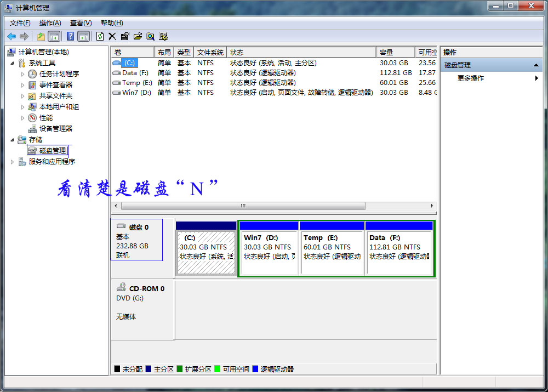Toggle Show/Hide Action Pane toolbar button

83,36
